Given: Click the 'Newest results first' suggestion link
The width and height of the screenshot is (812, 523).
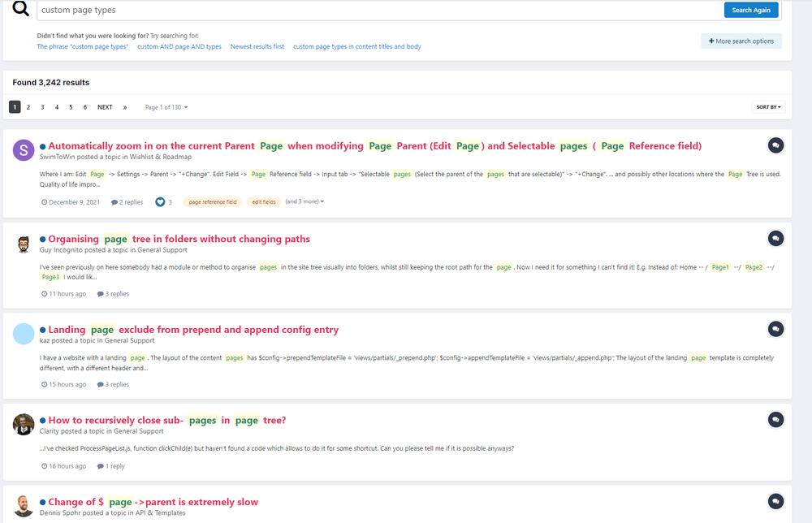Looking at the screenshot, I should 257,47.
